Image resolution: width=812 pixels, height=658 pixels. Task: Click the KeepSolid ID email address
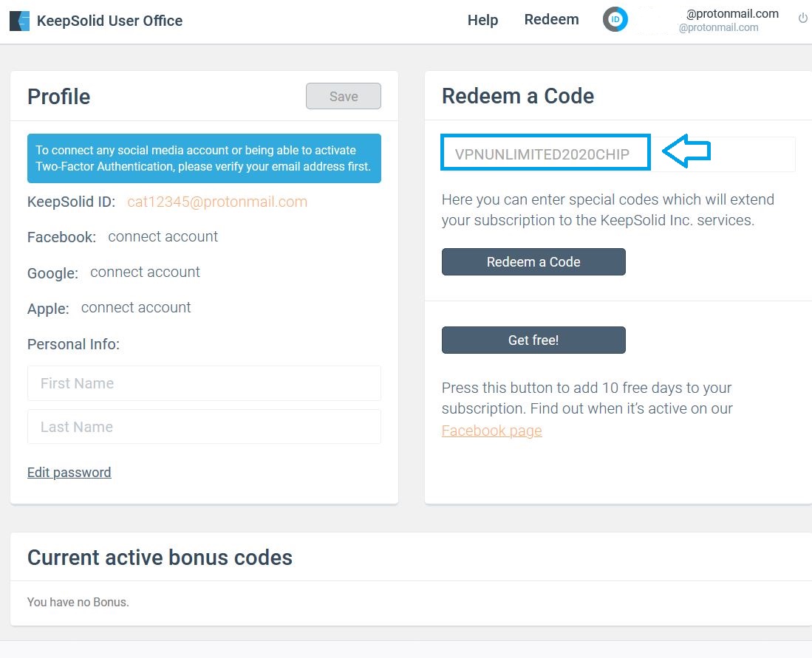(217, 202)
